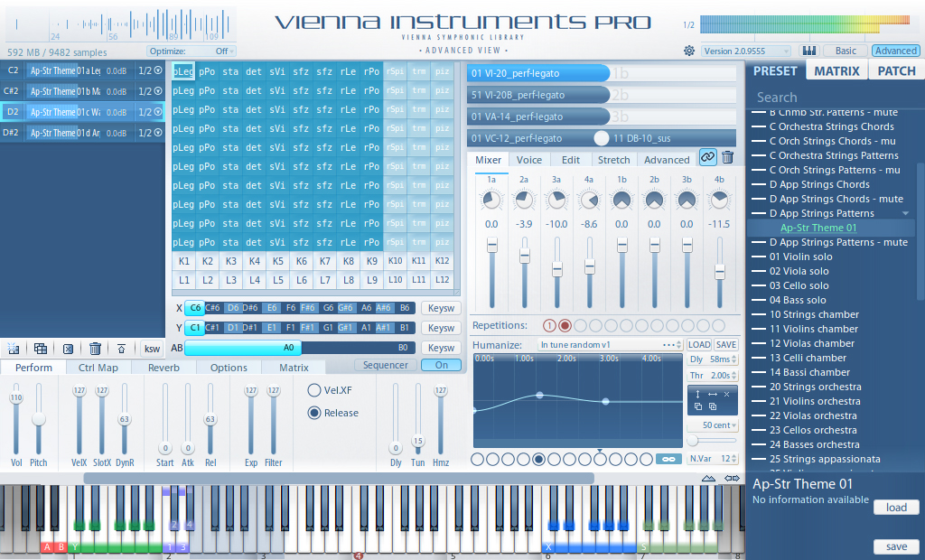925x560 pixels.
Task: Select the filled second repetition circle
Action: [565, 326]
